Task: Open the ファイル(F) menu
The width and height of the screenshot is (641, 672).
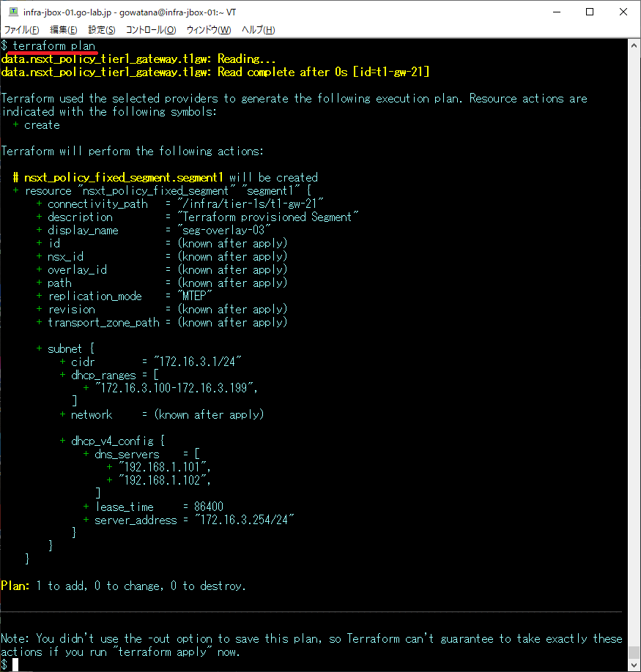Action: coord(22,29)
